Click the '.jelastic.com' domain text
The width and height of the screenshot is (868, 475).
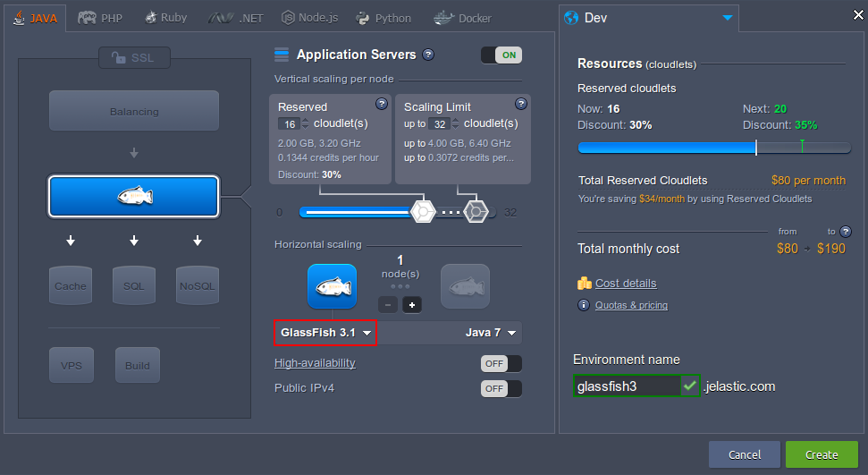point(739,386)
